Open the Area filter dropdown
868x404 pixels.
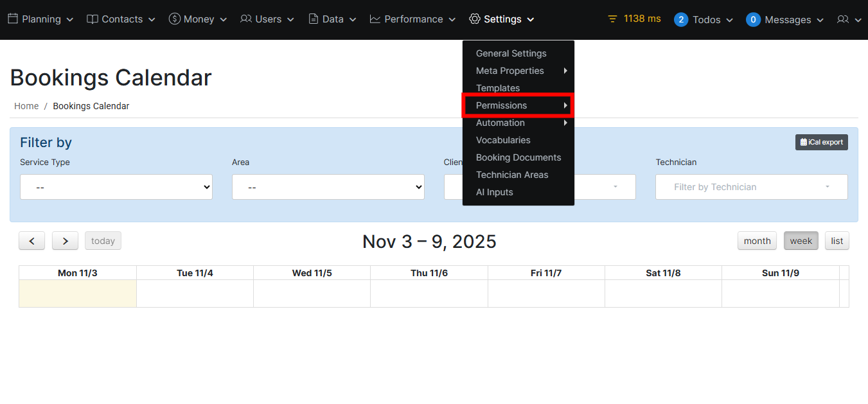pyautogui.click(x=328, y=187)
